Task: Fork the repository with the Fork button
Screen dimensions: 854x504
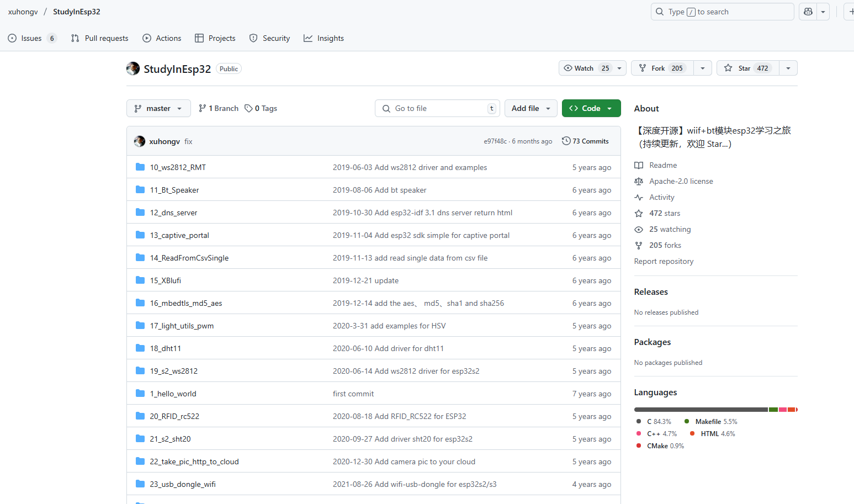Action: click(x=662, y=68)
